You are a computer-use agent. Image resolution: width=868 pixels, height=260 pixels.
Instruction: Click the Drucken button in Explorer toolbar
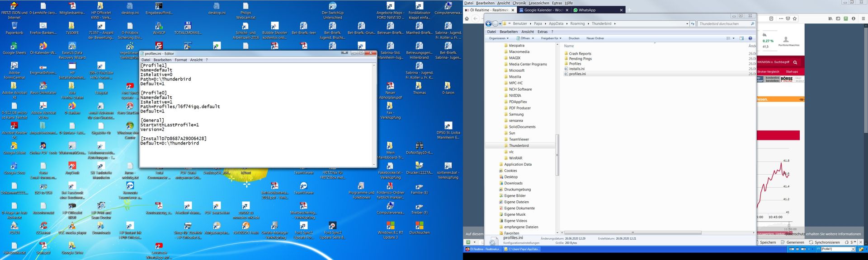click(574, 38)
